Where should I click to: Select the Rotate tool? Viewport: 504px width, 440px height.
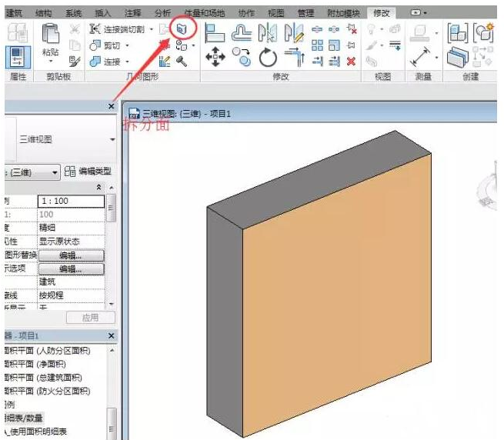click(x=267, y=58)
